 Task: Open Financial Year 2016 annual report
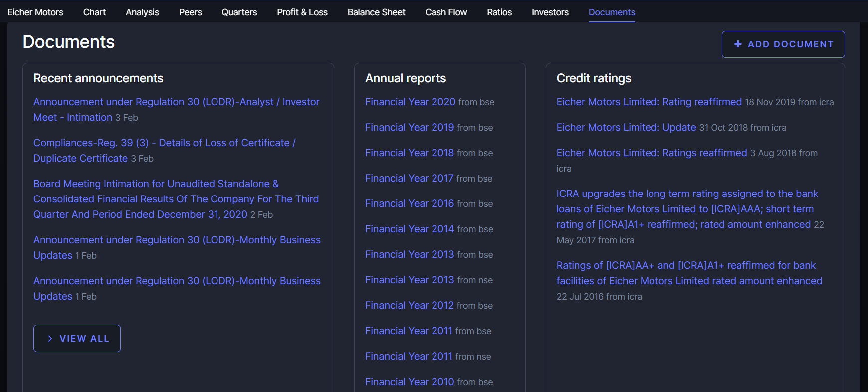(x=410, y=203)
